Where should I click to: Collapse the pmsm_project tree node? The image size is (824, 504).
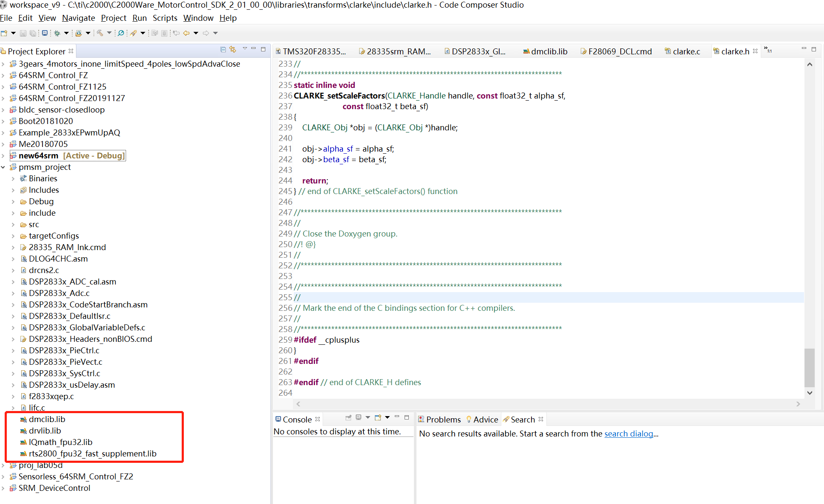[x=3, y=167]
